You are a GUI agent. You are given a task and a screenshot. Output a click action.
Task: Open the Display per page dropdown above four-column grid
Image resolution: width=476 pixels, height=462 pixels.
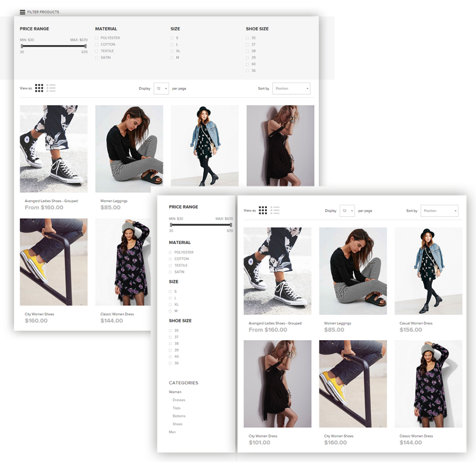[161, 88]
